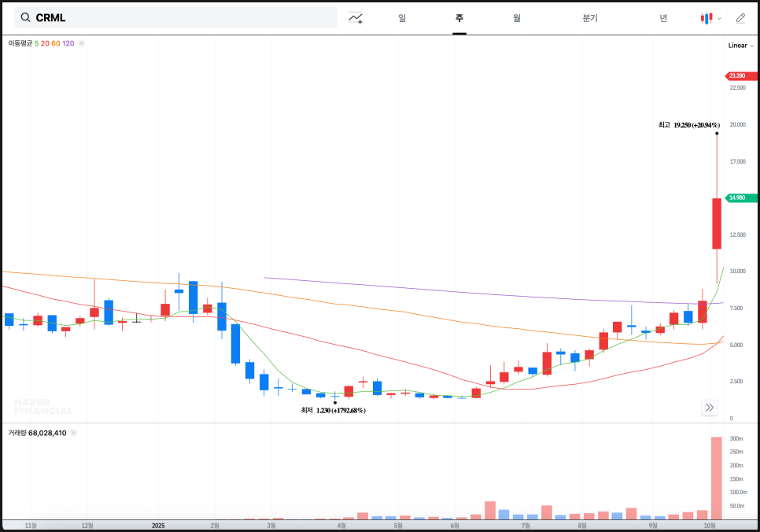Click the green 14.980 current price tag
Screen dimensions: 760x532
(740, 198)
